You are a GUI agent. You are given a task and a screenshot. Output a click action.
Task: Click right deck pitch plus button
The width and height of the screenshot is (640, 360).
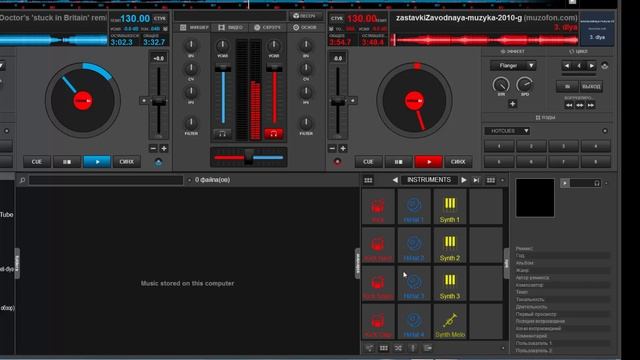click(343, 149)
